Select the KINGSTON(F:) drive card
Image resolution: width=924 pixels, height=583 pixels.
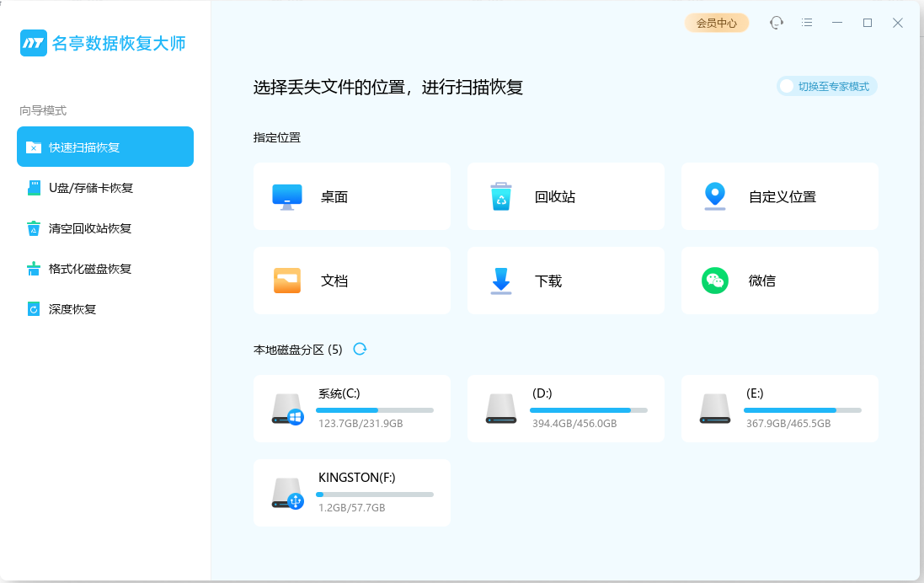coord(351,493)
